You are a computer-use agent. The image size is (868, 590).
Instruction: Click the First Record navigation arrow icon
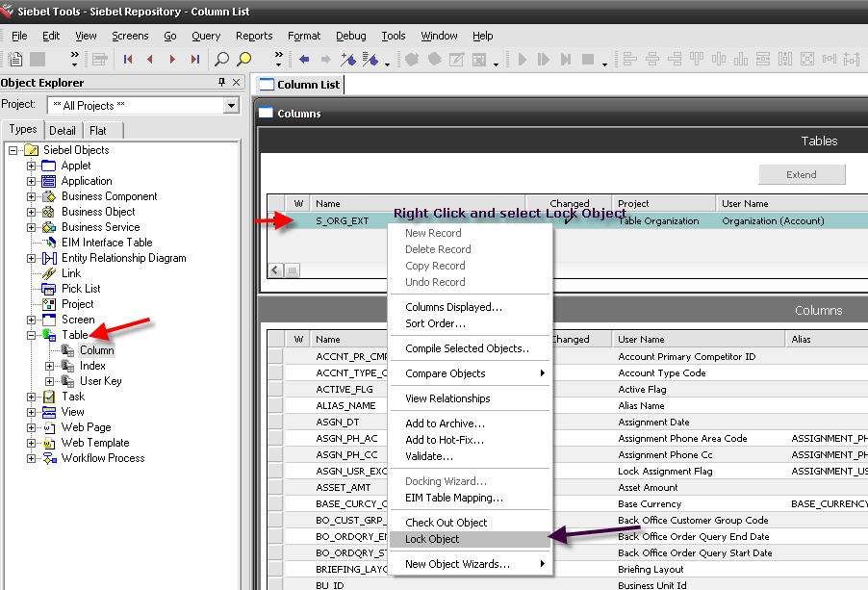[128, 59]
